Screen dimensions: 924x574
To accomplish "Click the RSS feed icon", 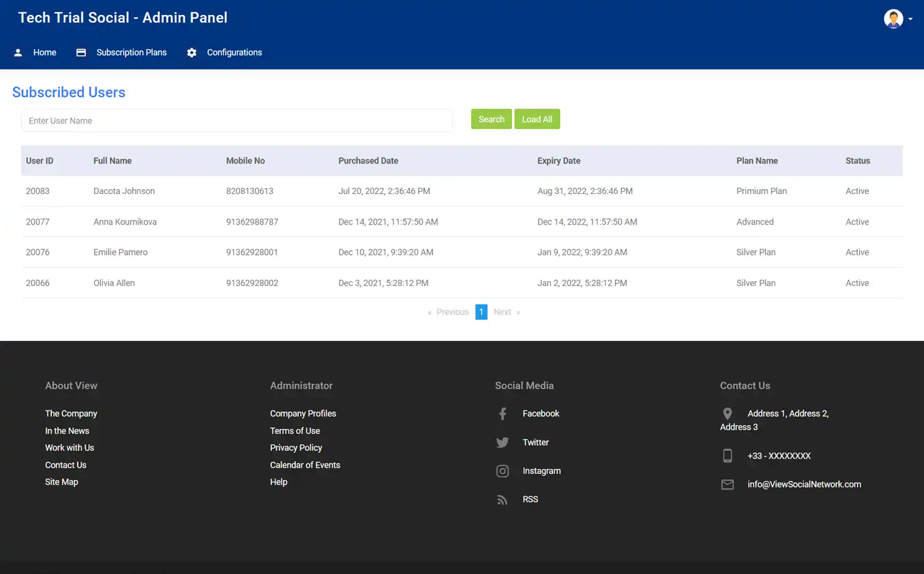I will point(502,499).
